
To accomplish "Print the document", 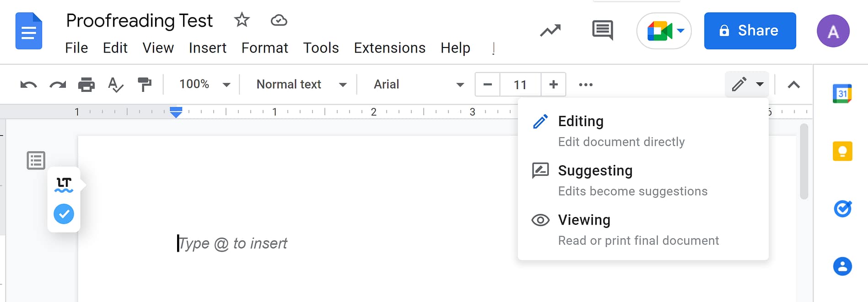I will [x=86, y=85].
